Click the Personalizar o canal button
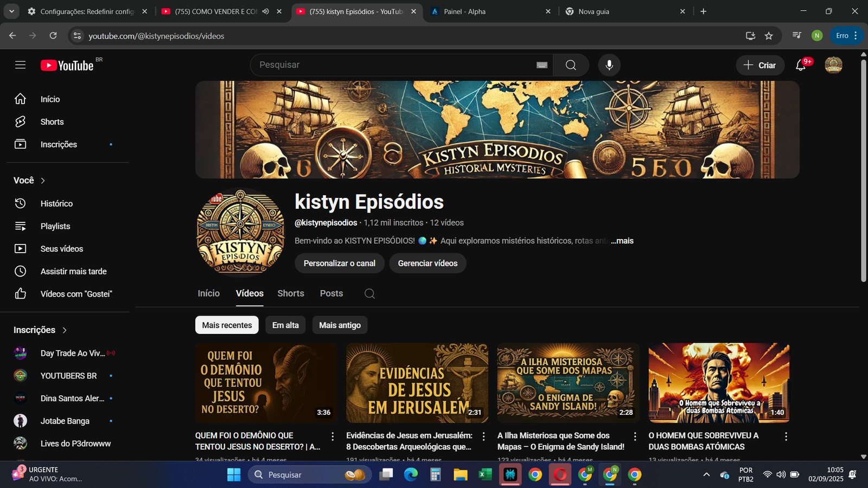The height and width of the screenshot is (488, 868). (339, 264)
